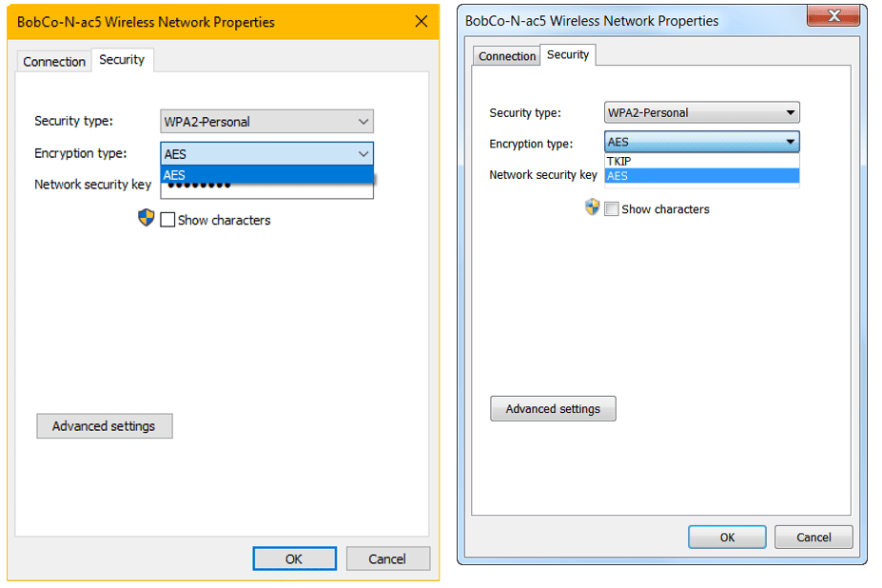Click the shield icon in left dialog
Viewport: 882px width, 588px height.
point(147,218)
